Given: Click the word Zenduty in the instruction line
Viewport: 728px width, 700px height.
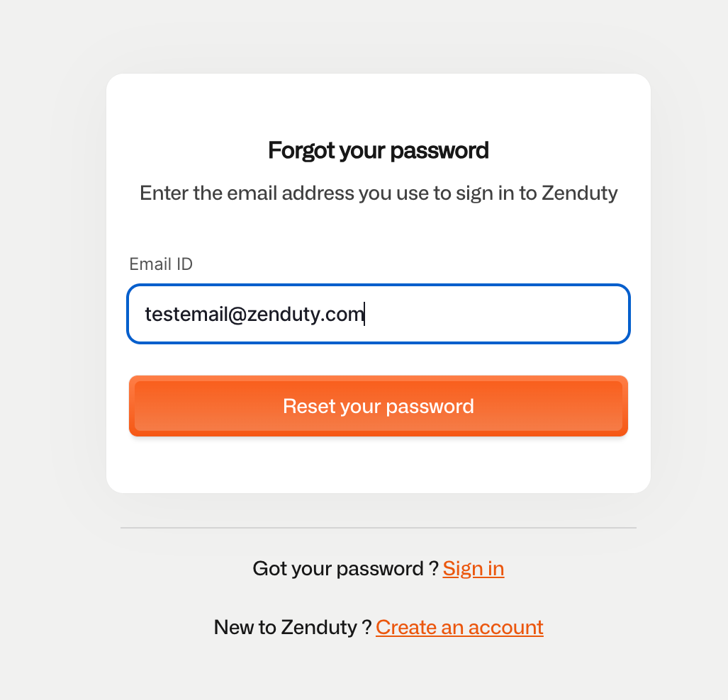Looking at the screenshot, I should 579,193.
